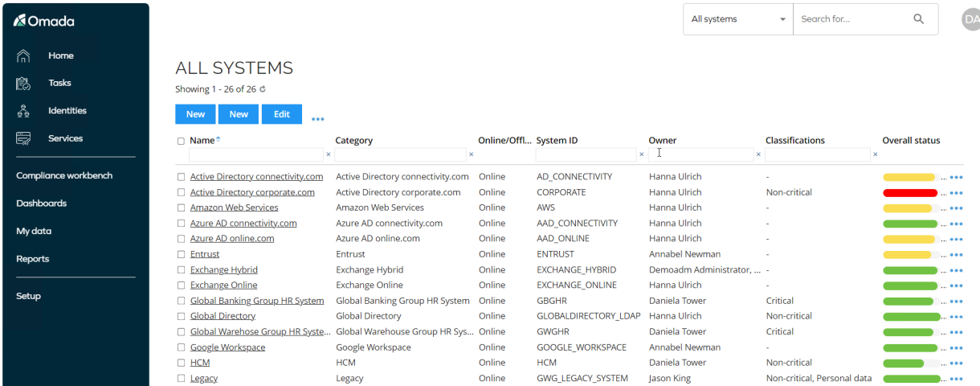Open the Active Directory corporate.com link
This screenshot has height=386, width=980.
pyautogui.click(x=252, y=192)
